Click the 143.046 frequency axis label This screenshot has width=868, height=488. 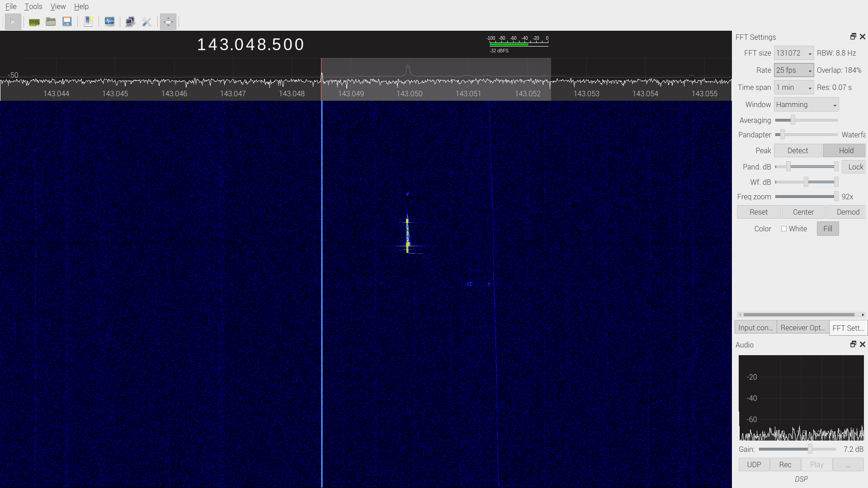(174, 94)
